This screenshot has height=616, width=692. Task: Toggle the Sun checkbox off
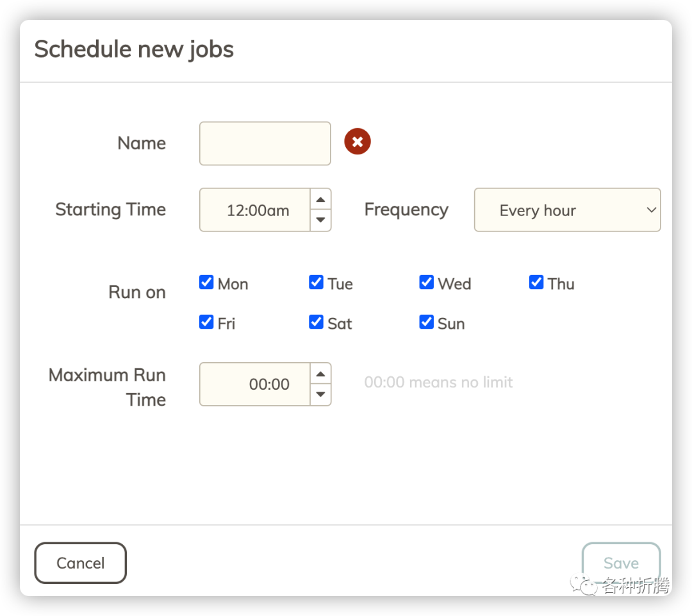click(426, 322)
